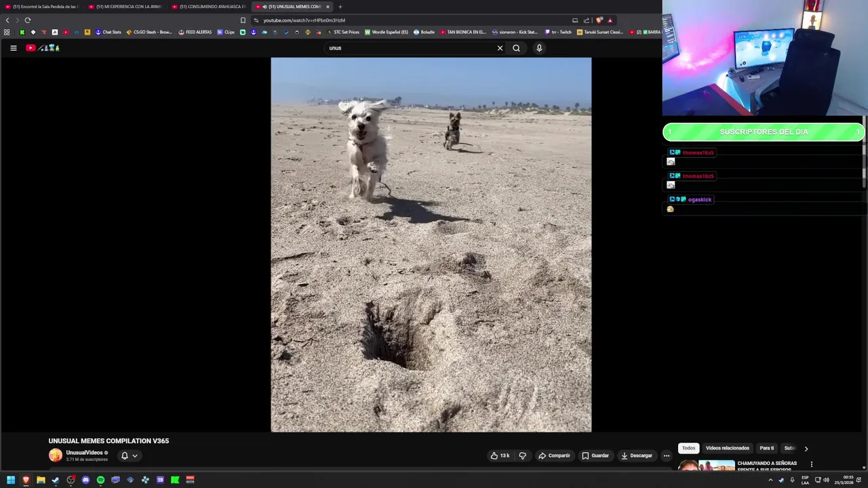
Task: Open the Windows Start menu
Action: tap(11, 480)
